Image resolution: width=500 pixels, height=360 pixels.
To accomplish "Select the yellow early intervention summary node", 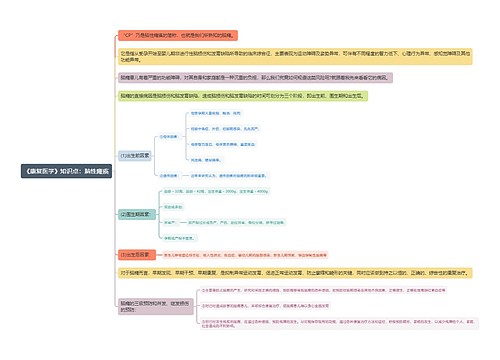I will [x=295, y=273].
